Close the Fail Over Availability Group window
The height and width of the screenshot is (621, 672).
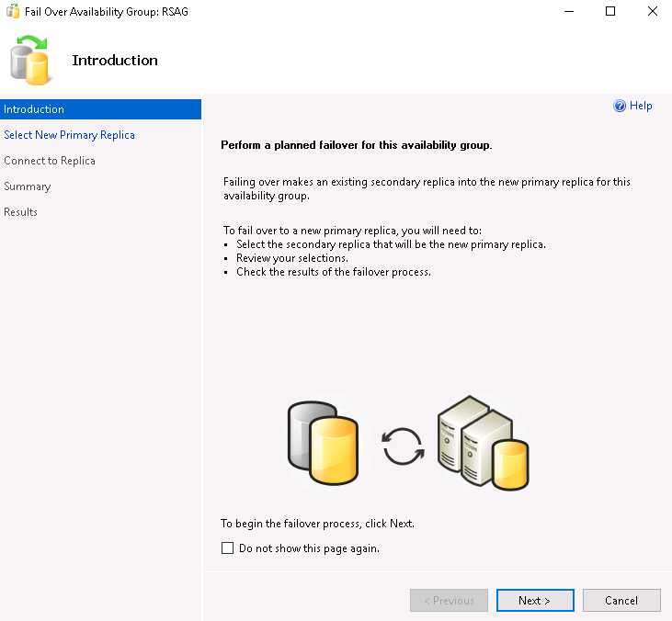click(653, 12)
